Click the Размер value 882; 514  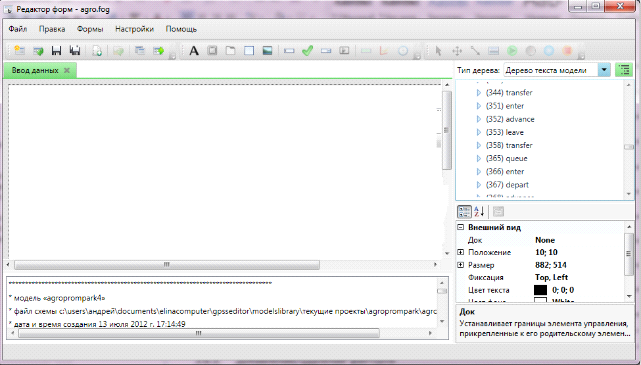point(551,265)
